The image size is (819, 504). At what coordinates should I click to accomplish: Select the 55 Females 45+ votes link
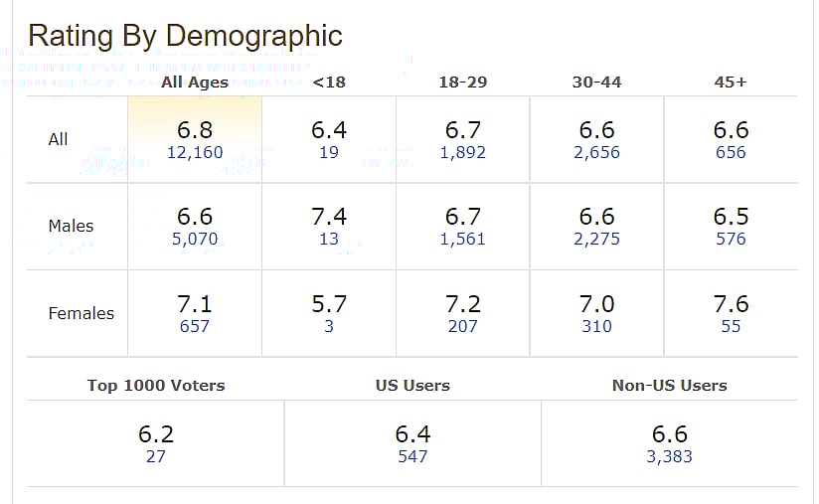point(731,326)
